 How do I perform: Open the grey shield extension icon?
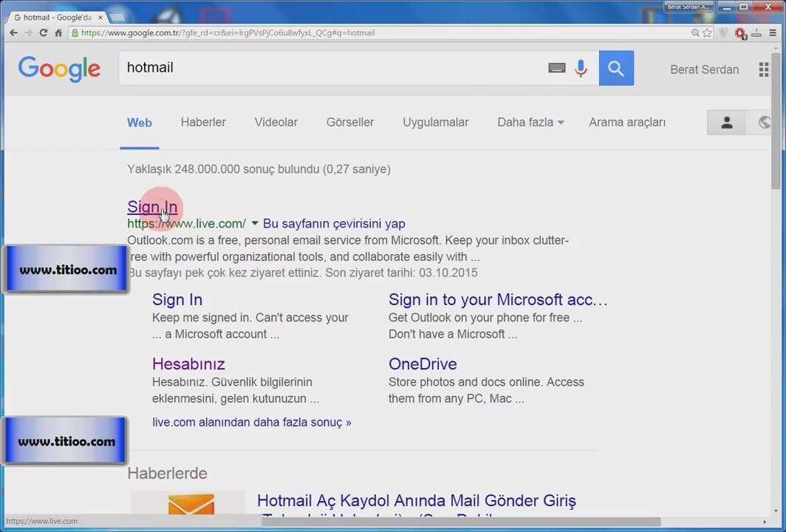723,33
